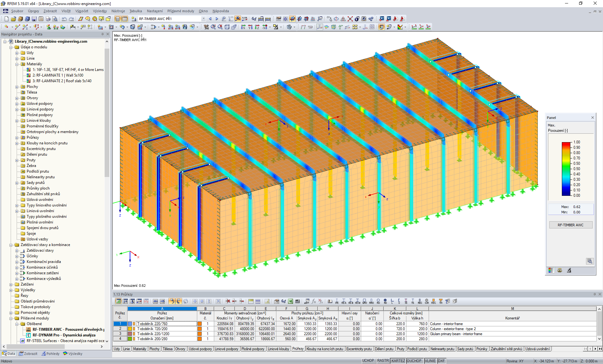Open the Výpočet menu
Image resolution: width=603 pixels, height=364 pixels.
pyautogui.click(x=82, y=11)
